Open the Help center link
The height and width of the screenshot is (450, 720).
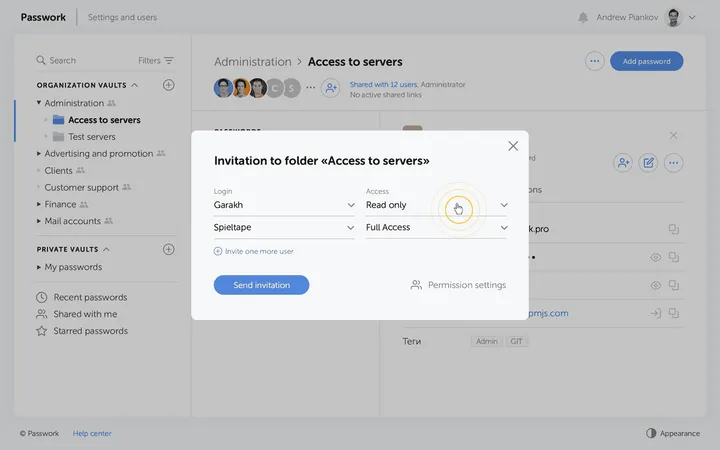pos(92,433)
